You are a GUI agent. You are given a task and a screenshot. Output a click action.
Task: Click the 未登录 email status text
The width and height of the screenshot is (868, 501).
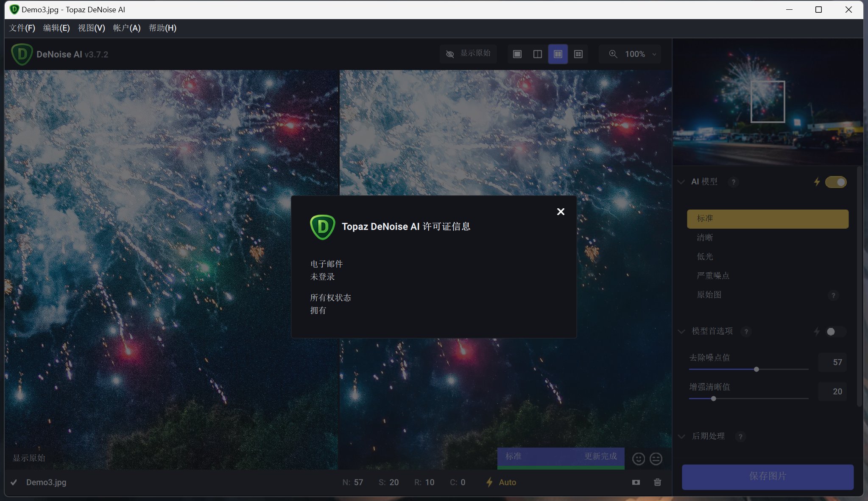click(323, 277)
